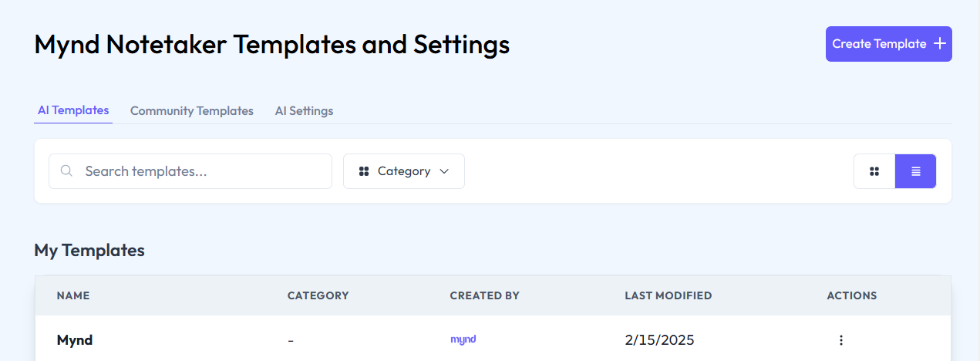Image resolution: width=980 pixels, height=361 pixels.
Task: Expand the Category filter dropdown
Action: [x=403, y=171]
